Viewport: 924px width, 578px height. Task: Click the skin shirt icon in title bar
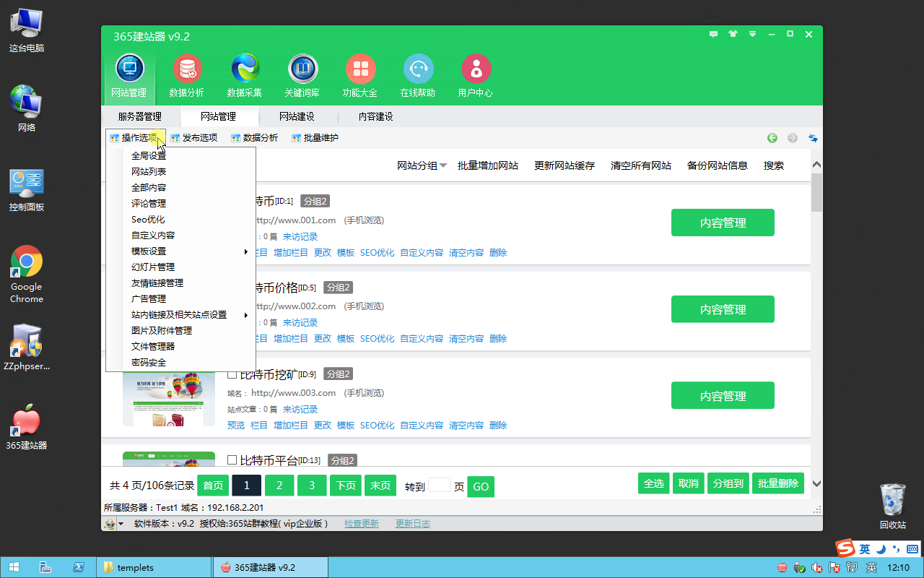coord(733,34)
